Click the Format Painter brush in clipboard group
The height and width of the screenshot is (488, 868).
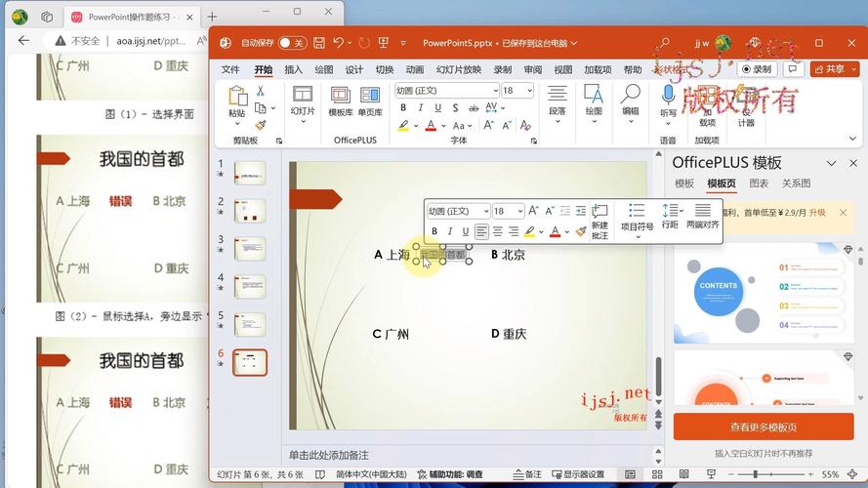pos(260,125)
